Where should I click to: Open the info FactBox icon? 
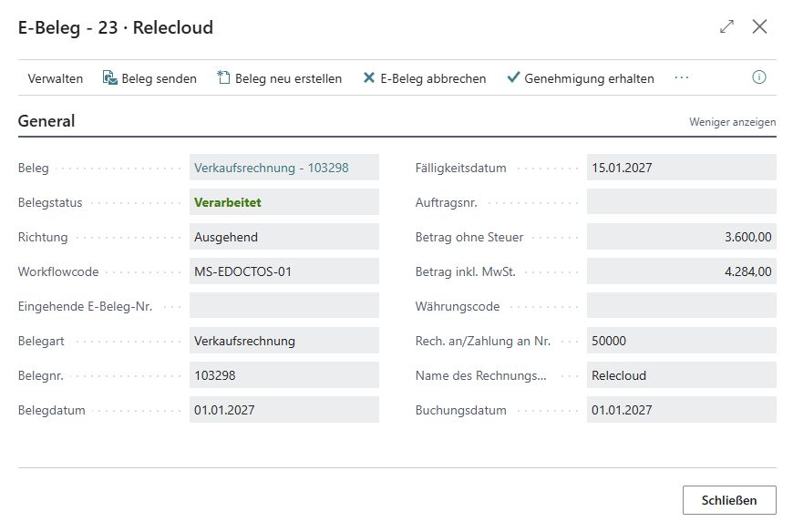[758, 77]
